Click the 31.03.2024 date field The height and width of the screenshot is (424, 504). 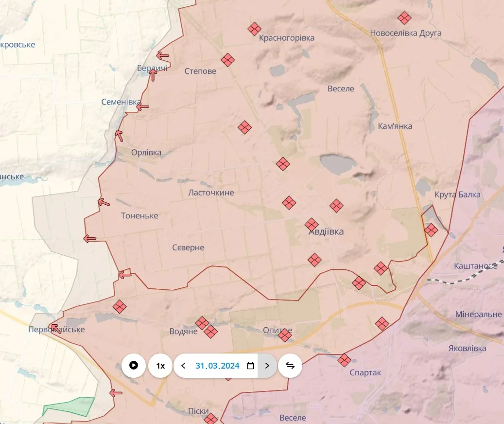coord(217,366)
